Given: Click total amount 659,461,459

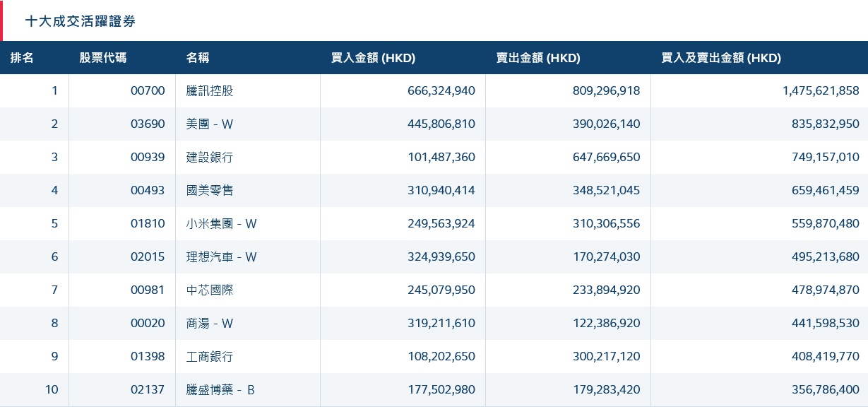Looking at the screenshot, I should 826,190.
